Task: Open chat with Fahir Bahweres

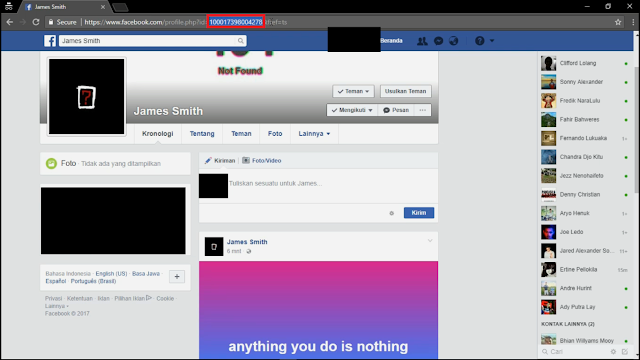Action: (x=585, y=120)
